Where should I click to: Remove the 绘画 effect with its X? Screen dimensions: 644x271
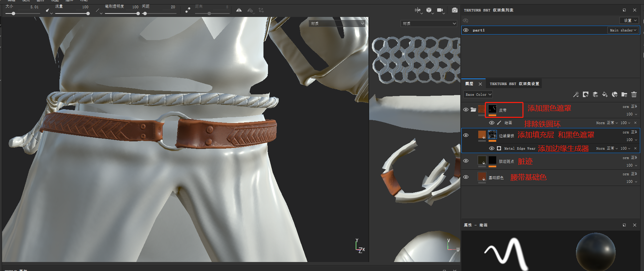(x=635, y=123)
